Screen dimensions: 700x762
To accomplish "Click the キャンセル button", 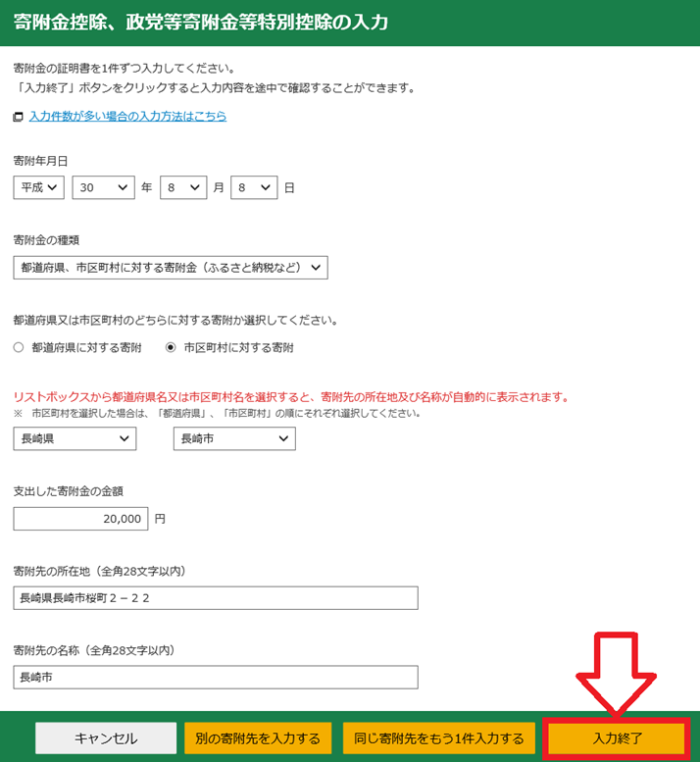I will click(x=106, y=738).
